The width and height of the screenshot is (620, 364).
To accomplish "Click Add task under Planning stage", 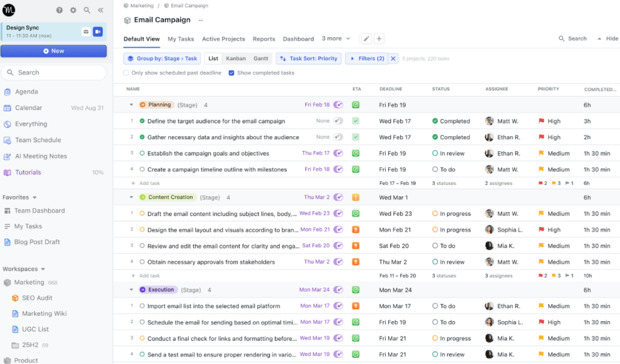I will pyautogui.click(x=149, y=183).
